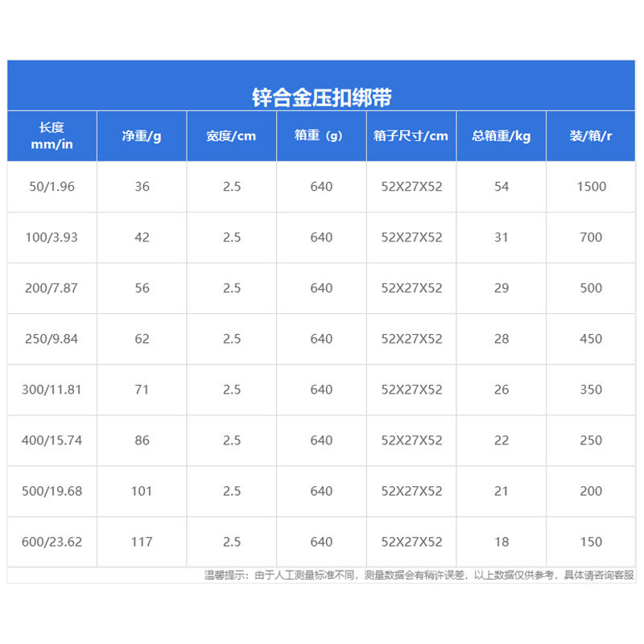Image resolution: width=644 pixels, height=644 pixels.
Task: Select the 装/箱/r column header
Action: pyautogui.click(x=591, y=136)
